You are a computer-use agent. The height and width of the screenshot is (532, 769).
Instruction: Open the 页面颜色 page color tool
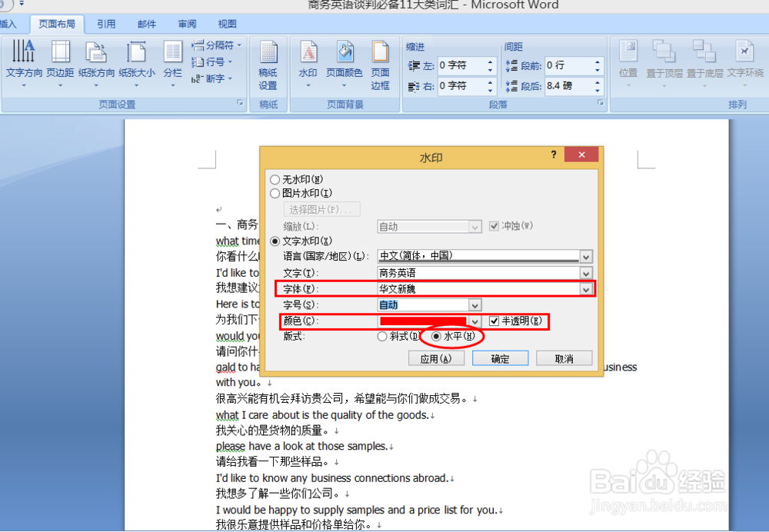(345, 64)
